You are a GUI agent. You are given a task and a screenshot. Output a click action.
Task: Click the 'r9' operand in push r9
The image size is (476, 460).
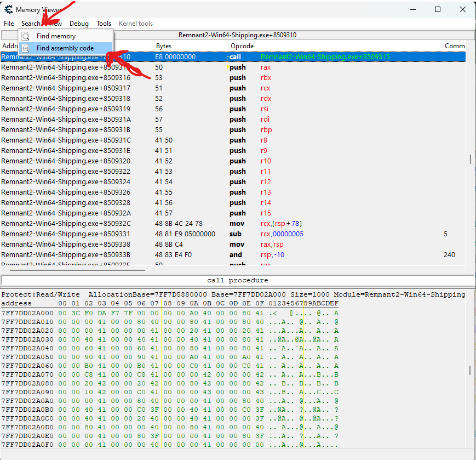pos(264,151)
